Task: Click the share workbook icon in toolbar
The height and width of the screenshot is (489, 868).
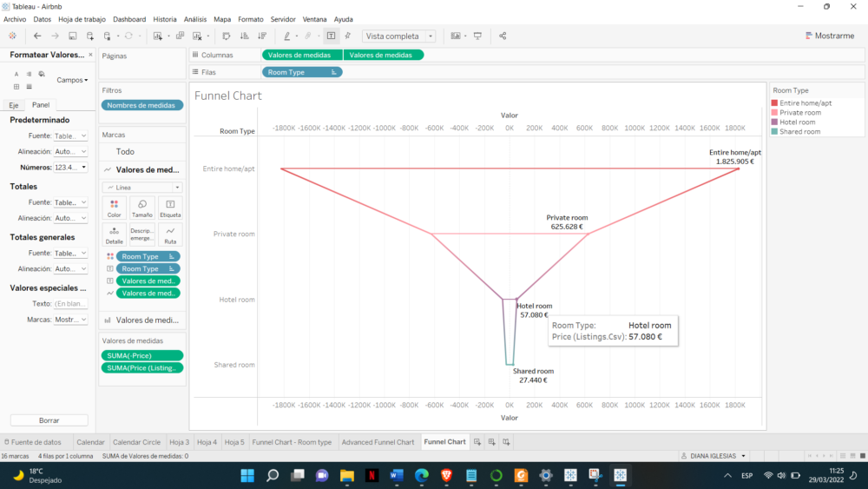Action: tap(503, 36)
